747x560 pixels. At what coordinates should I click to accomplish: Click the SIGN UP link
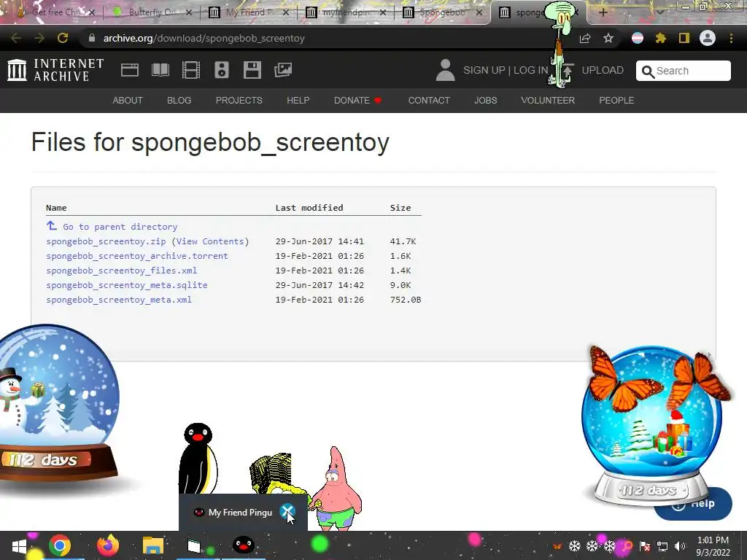[484, 70]
